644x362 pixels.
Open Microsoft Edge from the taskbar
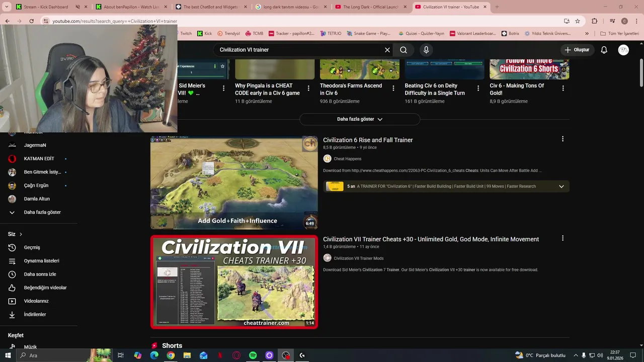154,355
